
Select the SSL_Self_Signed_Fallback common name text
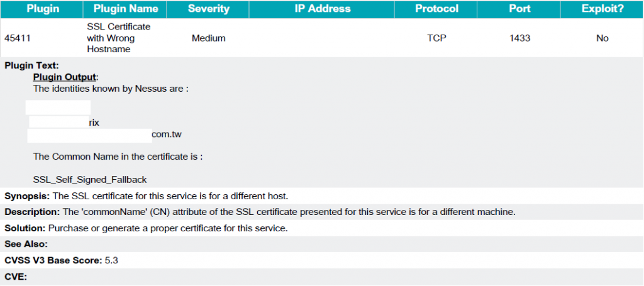click(90, 180)
